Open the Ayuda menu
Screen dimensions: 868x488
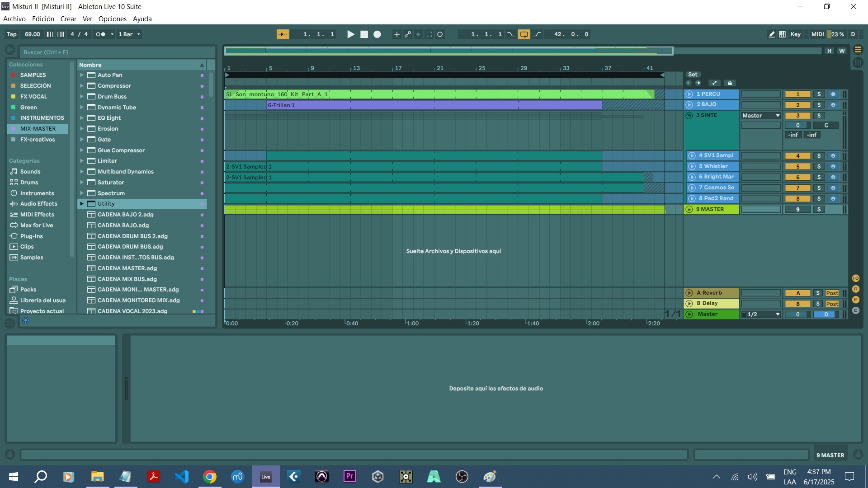coord(142,19)
